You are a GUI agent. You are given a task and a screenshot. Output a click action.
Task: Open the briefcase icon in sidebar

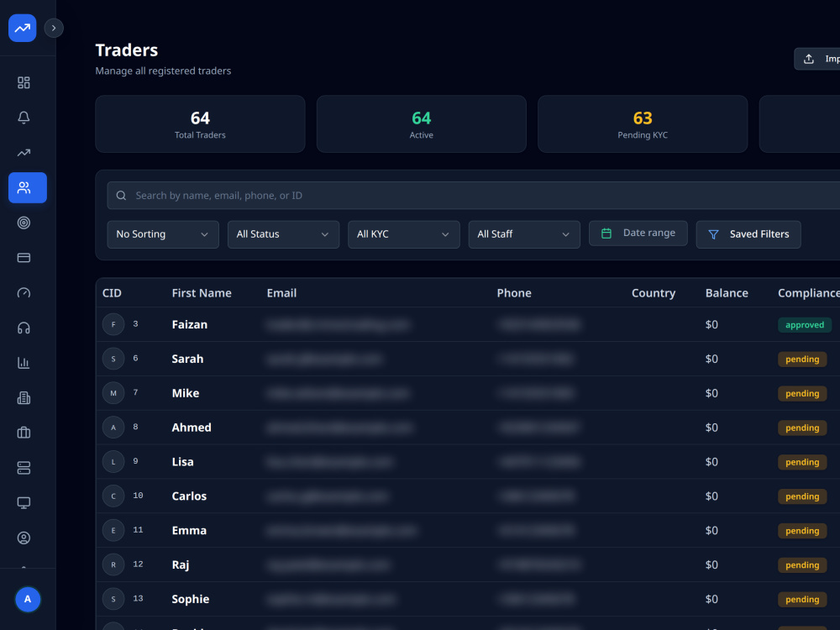(24, 433)
